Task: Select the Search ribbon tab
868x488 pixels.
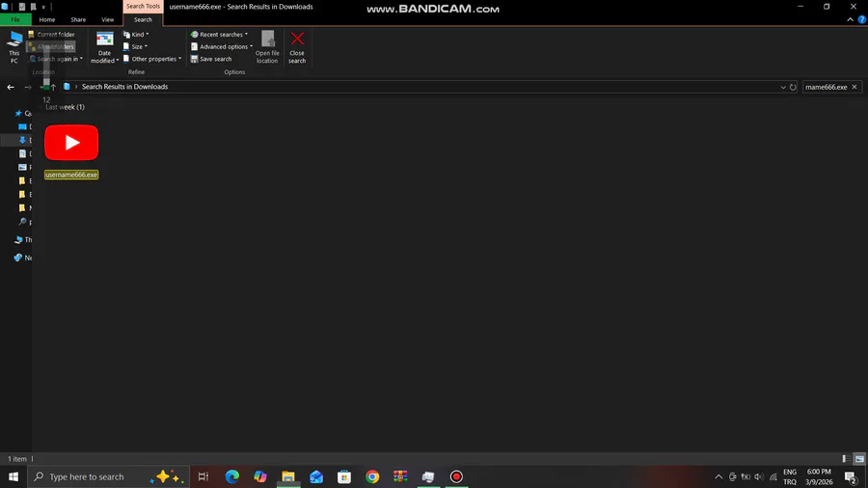Action: pyautogui.click(x=143, y=19)
